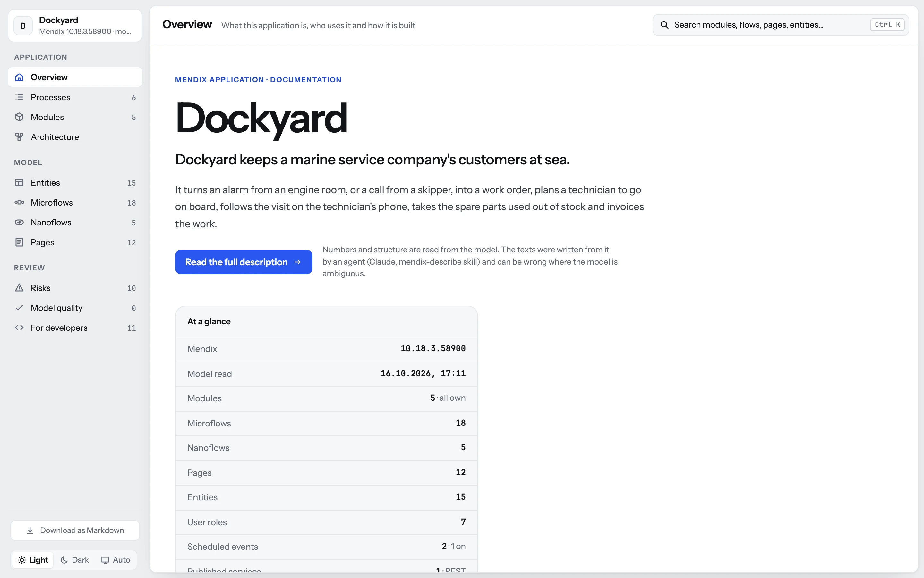Viewport: 924px width, 578px height.
Task: Click the Mendix Application · Documentation label
Action: click(x=258, y=80)
